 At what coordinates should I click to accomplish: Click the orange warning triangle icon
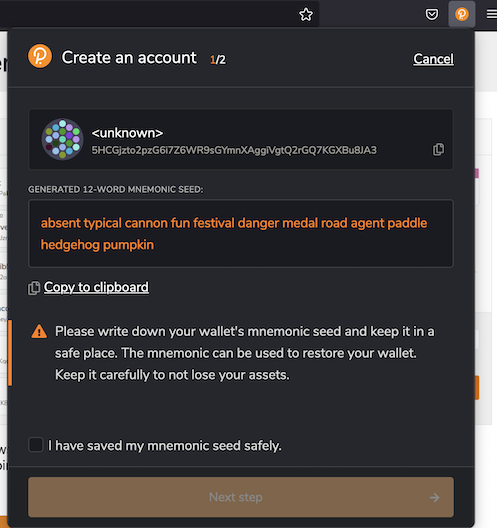(x=39, y=331)
